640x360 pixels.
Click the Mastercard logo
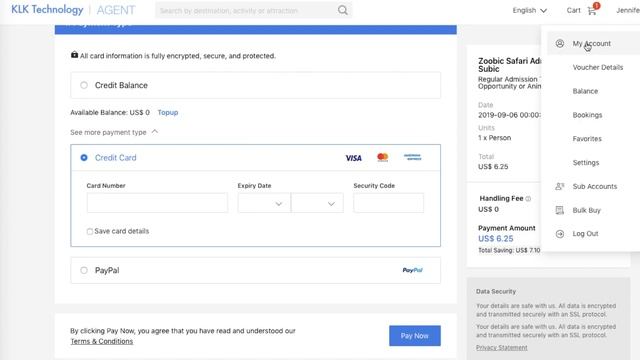pyautogui.click(x=382, y=157)
